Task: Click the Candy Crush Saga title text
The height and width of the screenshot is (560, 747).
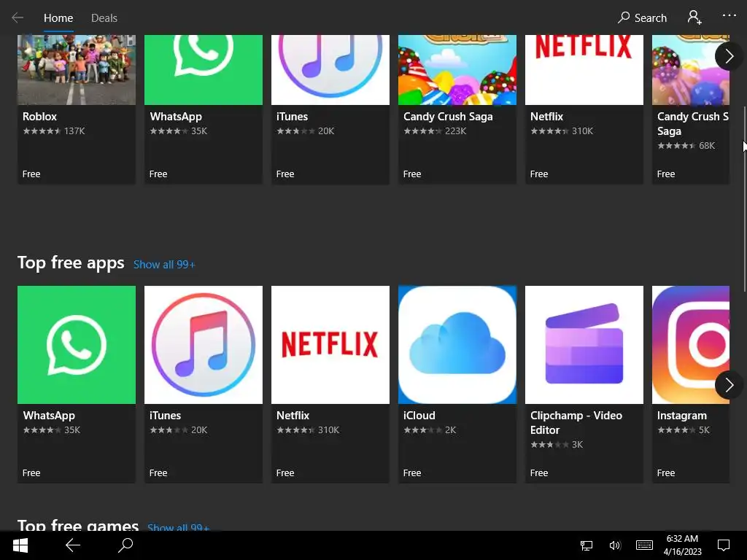Action: coord(448,117)
